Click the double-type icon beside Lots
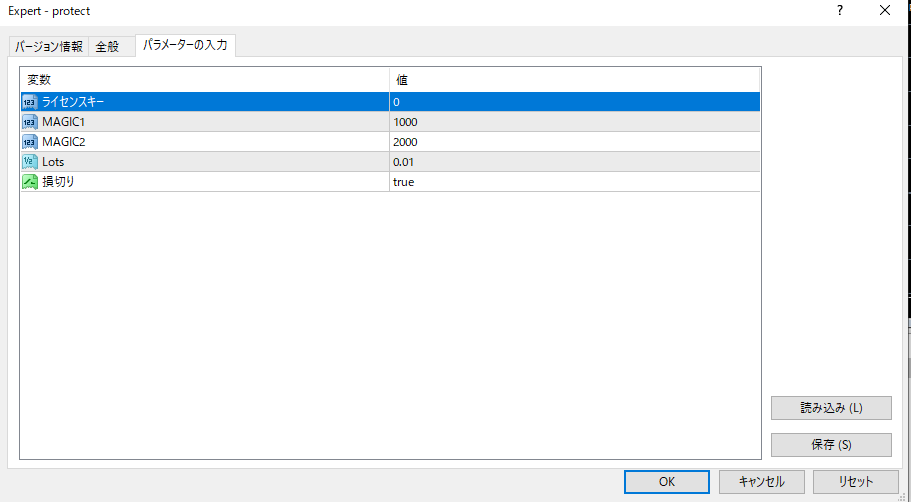This screenshot has height=502, width=911. click(30, 162)
